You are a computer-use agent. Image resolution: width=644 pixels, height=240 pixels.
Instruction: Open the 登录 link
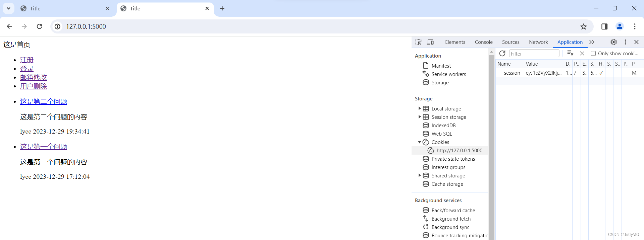(27, 69)
